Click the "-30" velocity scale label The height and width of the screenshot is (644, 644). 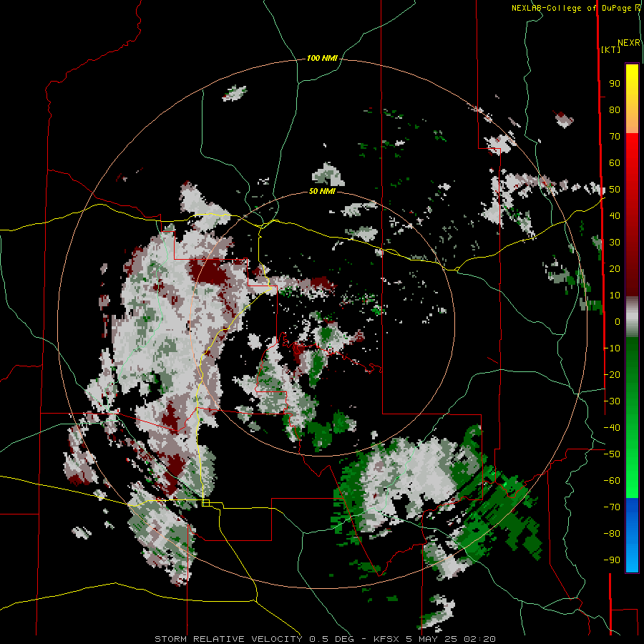(x=612, y=401)
